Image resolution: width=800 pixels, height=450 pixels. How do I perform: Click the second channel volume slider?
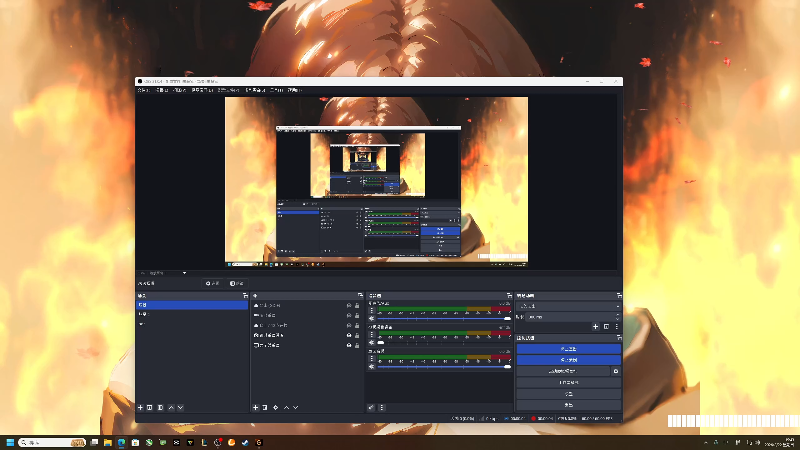pyautogui.click(x=444, y=343)
